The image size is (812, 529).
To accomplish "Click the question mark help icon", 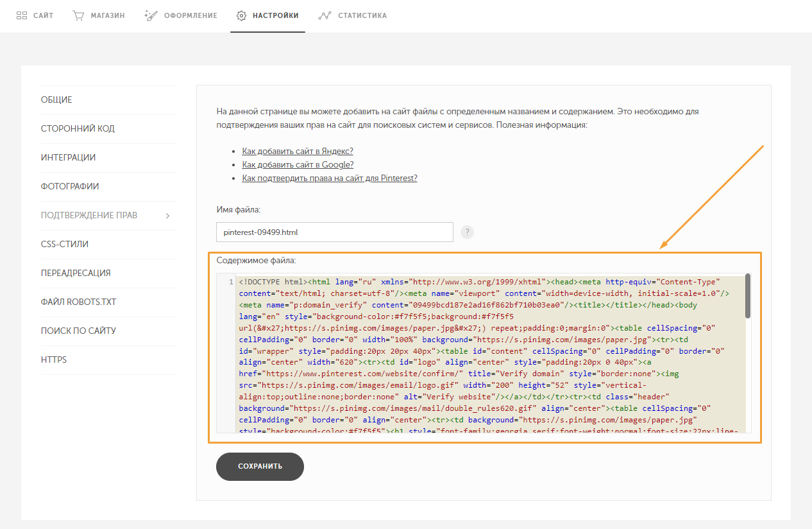I will [x=467, y=232].
